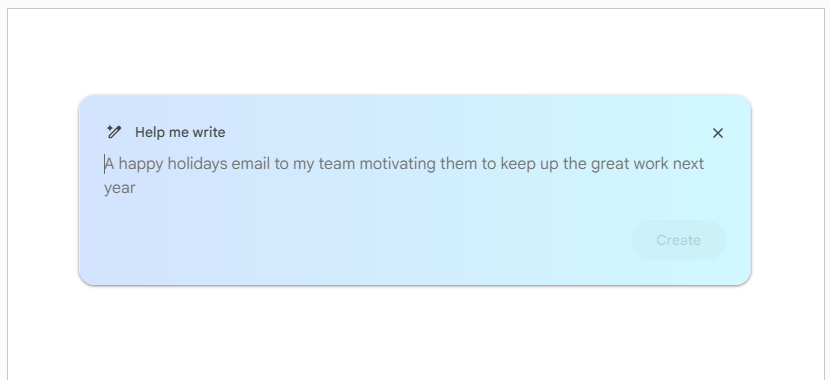Focus the Help me write prompt field
This screenshot has height=380, width=831.
coord(404,175)
